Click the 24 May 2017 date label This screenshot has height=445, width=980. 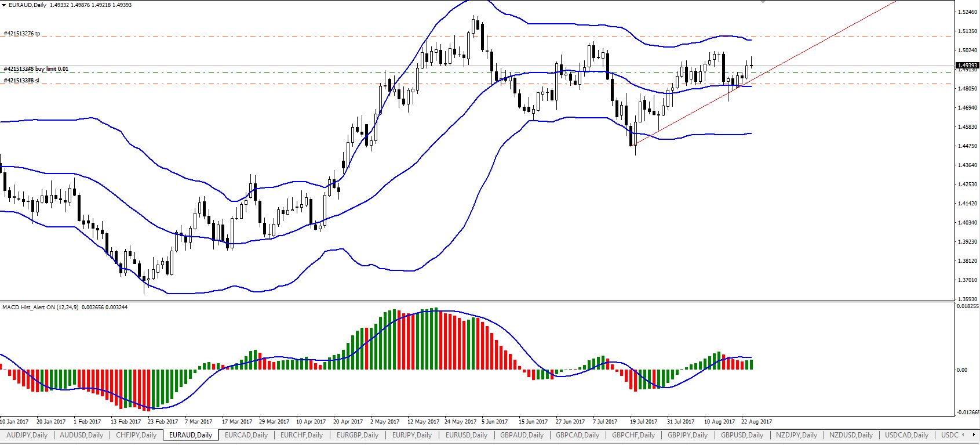click(x=460, y=422)
